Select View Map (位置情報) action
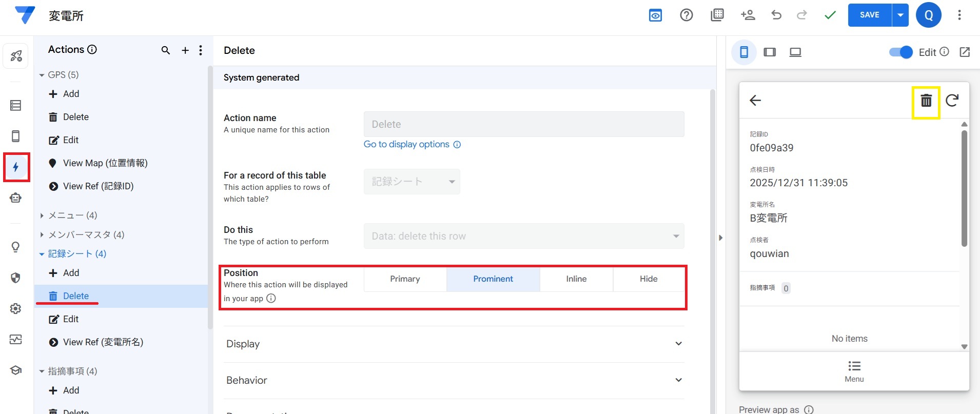Screen dimensions: 980x414 (105, 163)
